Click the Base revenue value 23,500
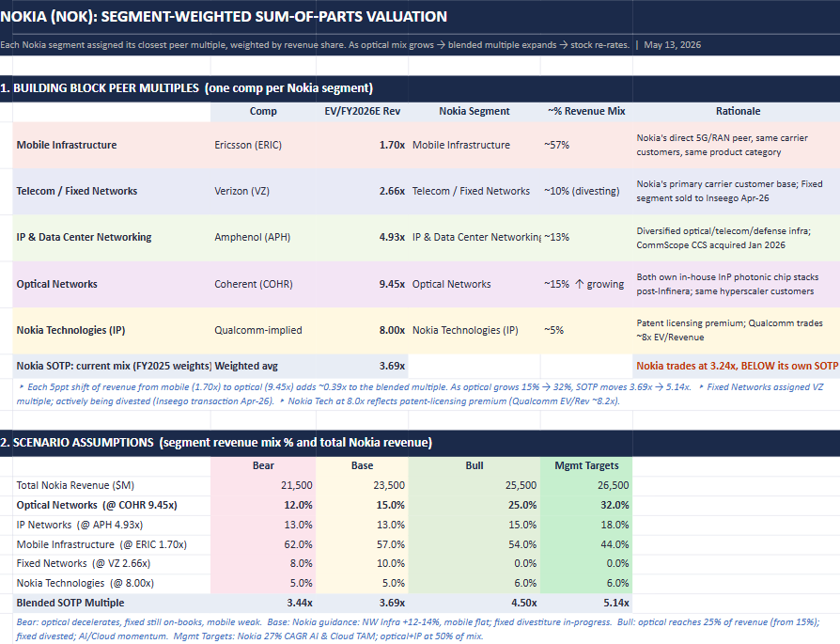Screen dimensions: 840x644 click(389, 485)
